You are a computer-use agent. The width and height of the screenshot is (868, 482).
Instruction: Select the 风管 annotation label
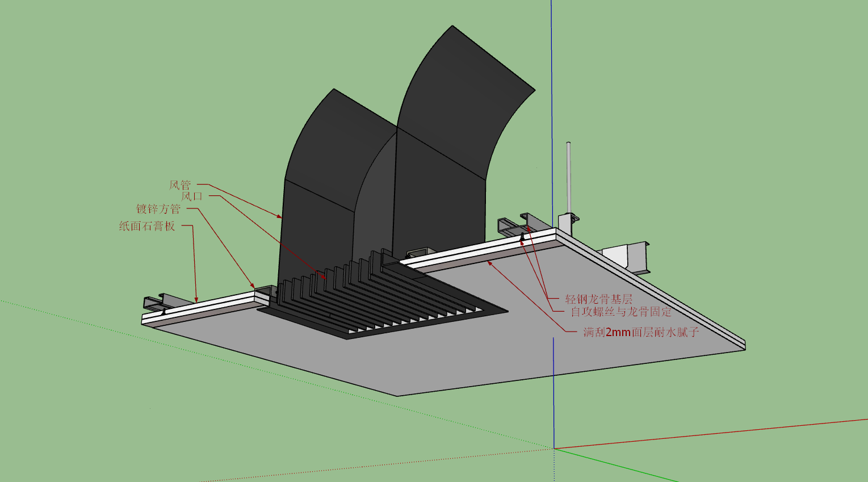180,185
